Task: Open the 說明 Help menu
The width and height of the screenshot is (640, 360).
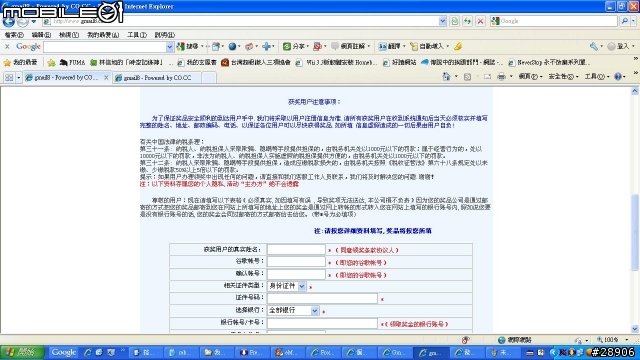Action: [164, 35]
